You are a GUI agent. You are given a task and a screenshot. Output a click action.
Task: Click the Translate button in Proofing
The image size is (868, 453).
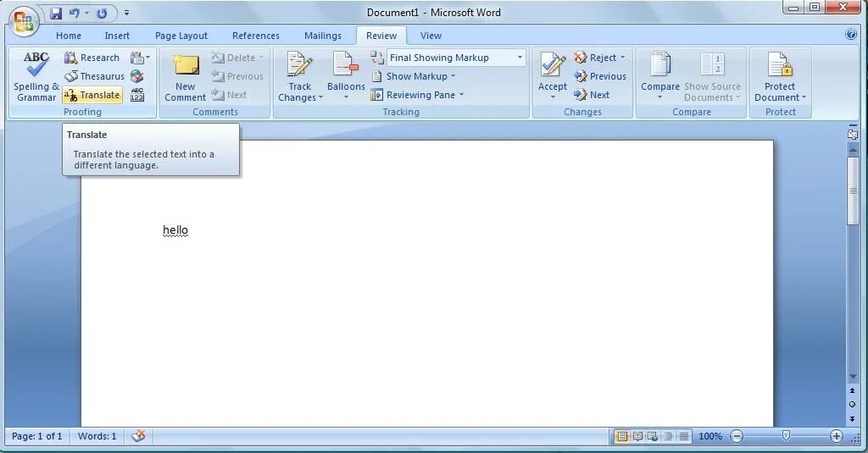click(x=92, y=95)
